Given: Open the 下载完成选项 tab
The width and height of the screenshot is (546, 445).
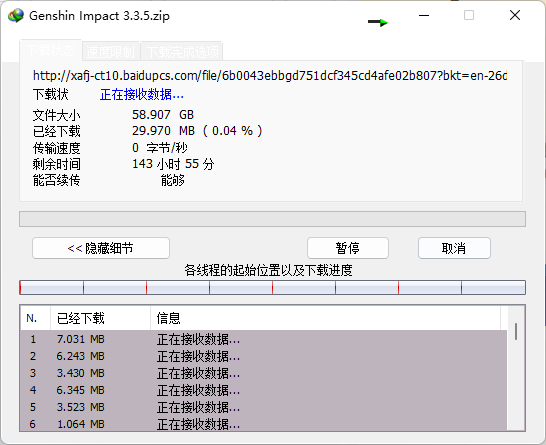Looking at the screenshot, I should (182, 52).
